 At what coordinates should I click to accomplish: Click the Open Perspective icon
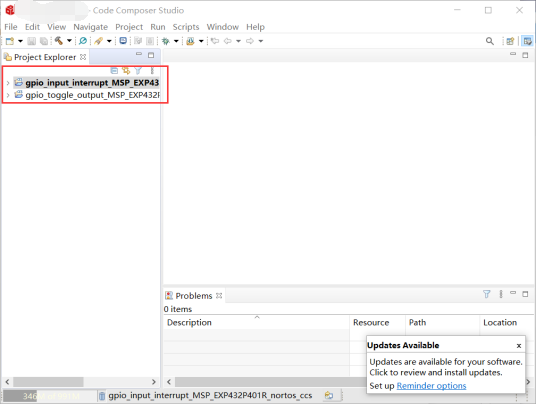pyautogui.click(x=510, y=41)
